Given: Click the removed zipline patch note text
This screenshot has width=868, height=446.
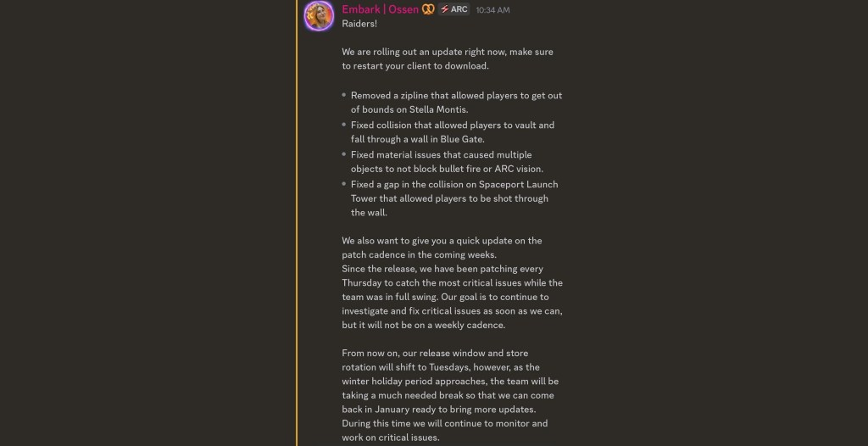Looking at the screenshot, I should coord(456,103).
